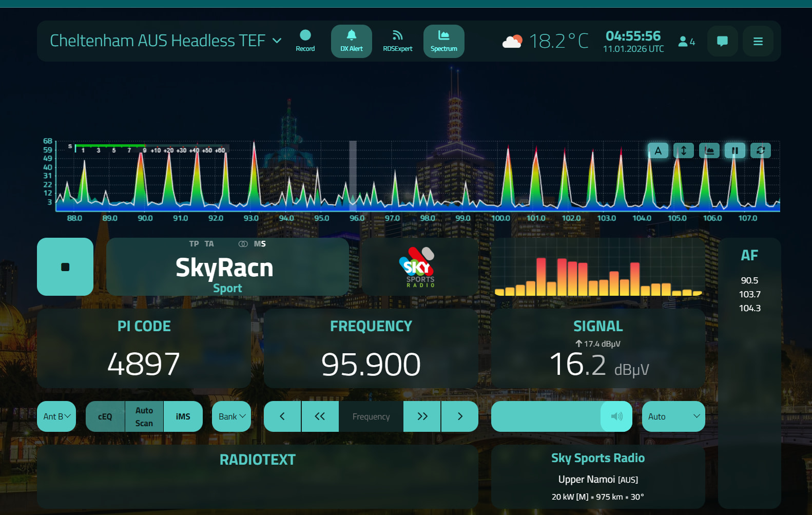Screen dimensions: 812x515
Task: Refresh the spectrum graph
Action: coord(760,150)
